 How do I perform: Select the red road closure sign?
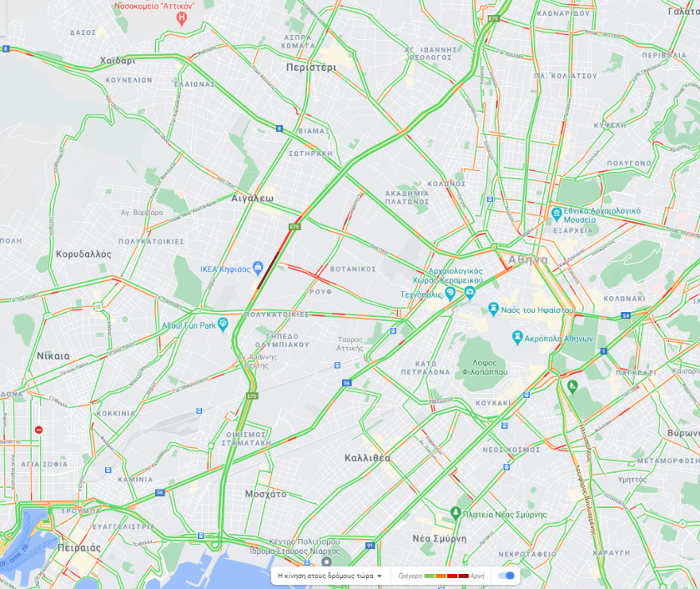coord(39,430)
